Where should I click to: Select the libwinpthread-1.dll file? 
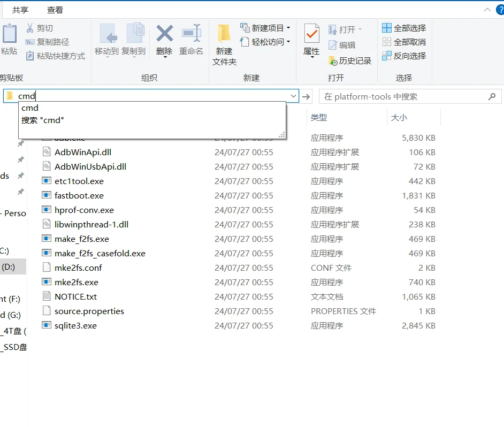(x=91, y=224)
